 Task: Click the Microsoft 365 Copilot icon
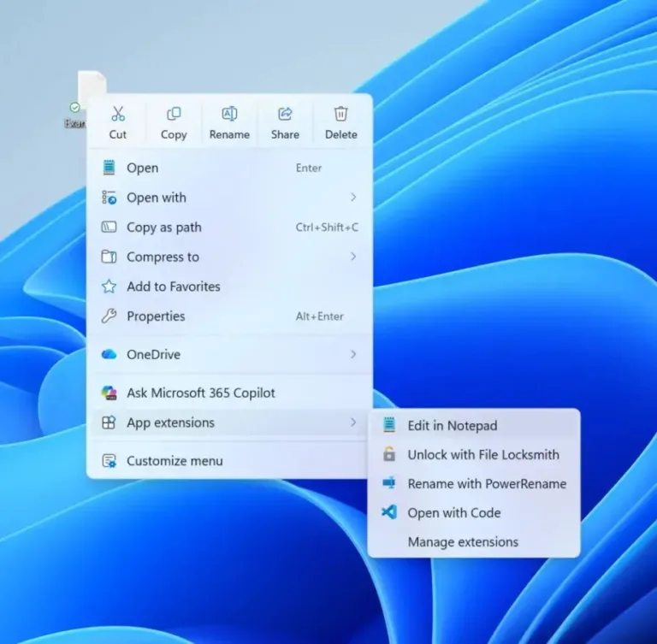(109, 393)
